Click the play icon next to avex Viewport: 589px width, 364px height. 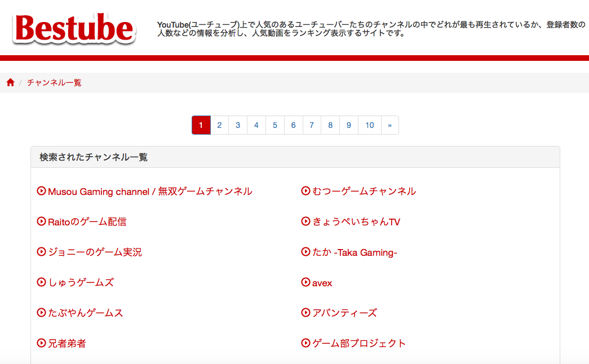304,282
